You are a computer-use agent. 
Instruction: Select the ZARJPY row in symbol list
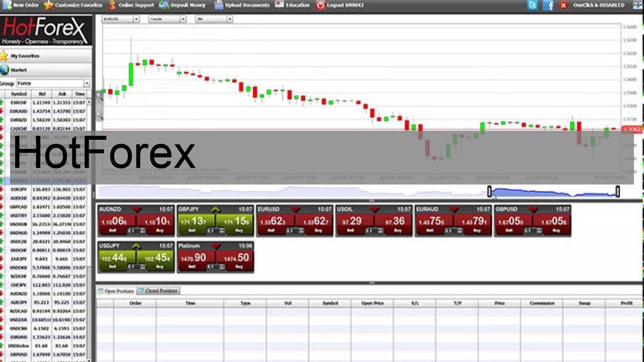[43, 259]
